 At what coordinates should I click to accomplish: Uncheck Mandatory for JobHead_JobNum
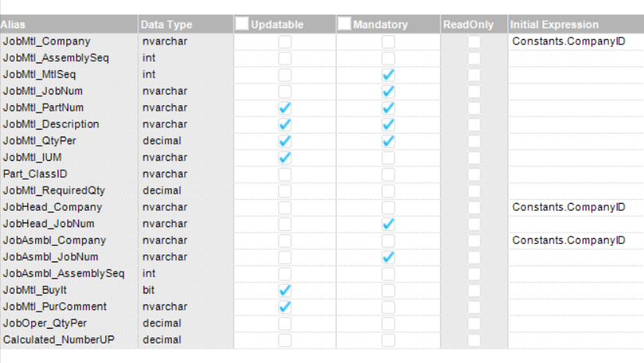coord(388,224)
